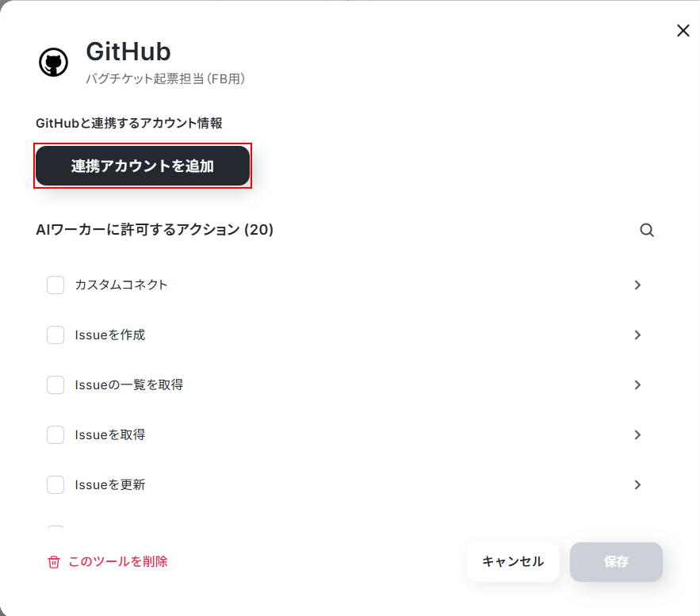Click the trash can delete icon
This screenshot has height=616, width=700.
[x=54, y=562]
